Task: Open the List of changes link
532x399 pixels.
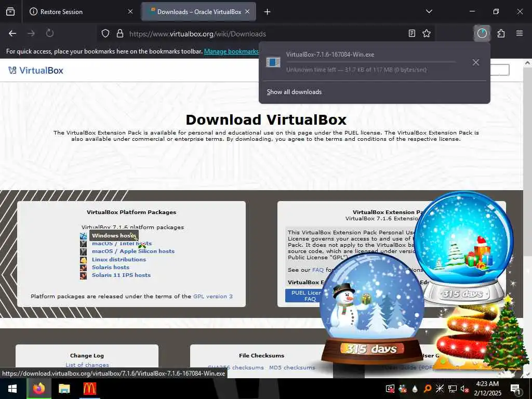Action: (x=87, y=365)
